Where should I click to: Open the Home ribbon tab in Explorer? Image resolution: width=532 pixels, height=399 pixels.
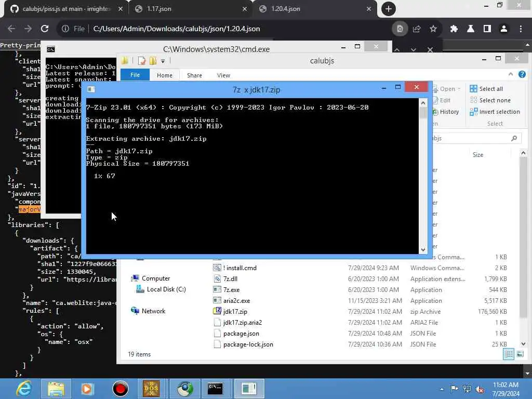165,75
